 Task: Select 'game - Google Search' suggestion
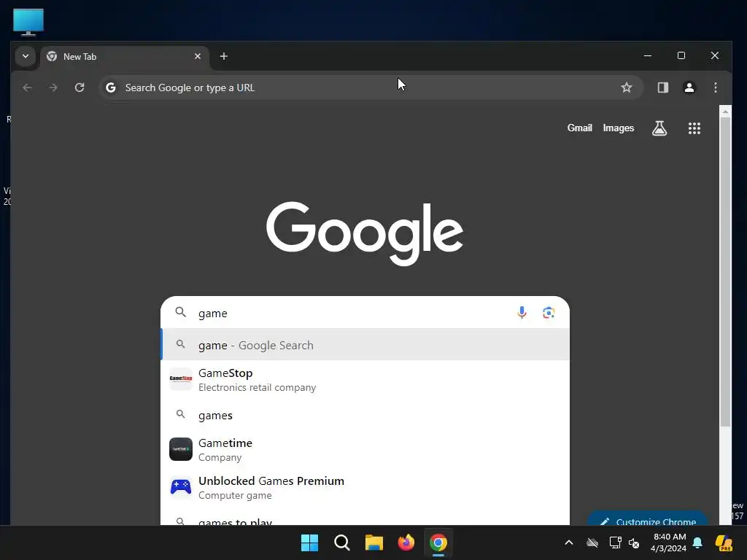point(365,344)
